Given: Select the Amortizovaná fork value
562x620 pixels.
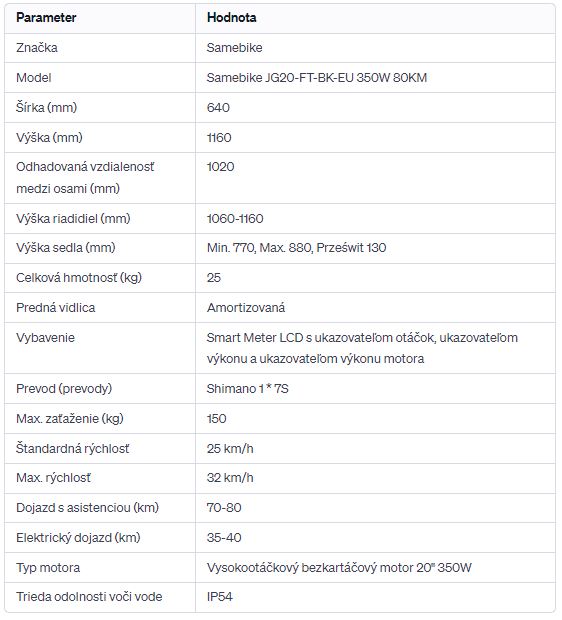Looking at the screenshot, I should 246,308.
